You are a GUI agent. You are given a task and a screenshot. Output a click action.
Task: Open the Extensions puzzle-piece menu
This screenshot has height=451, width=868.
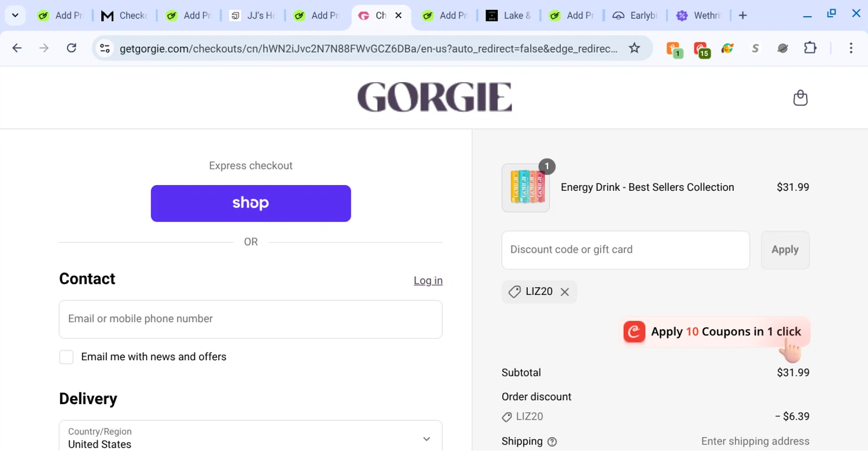click(811, 48)
